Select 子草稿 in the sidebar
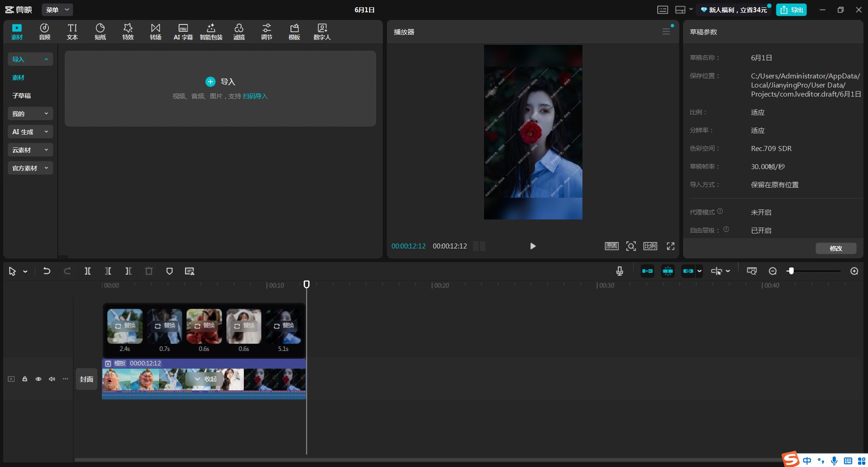This screenshot has width=868, height=467. (21, 96)
